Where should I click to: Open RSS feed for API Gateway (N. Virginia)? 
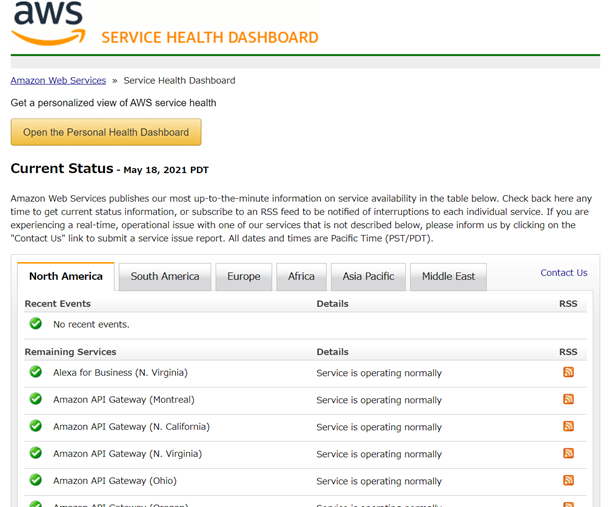tap(568, 453)
